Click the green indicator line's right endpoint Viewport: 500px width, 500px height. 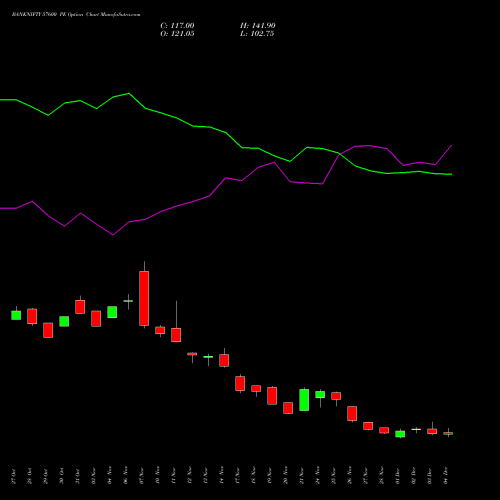coord(451,174)
